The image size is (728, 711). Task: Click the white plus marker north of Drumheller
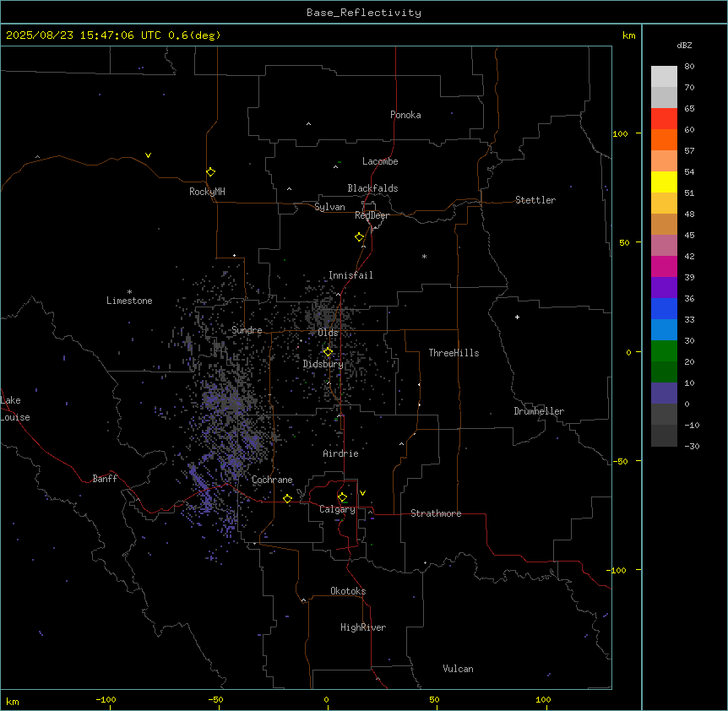(517, 317)
